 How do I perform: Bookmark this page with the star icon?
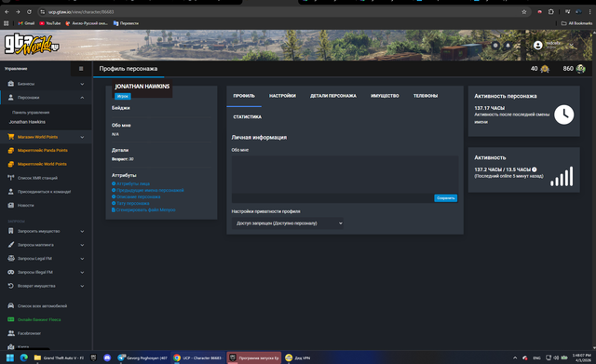pos(524,12)
